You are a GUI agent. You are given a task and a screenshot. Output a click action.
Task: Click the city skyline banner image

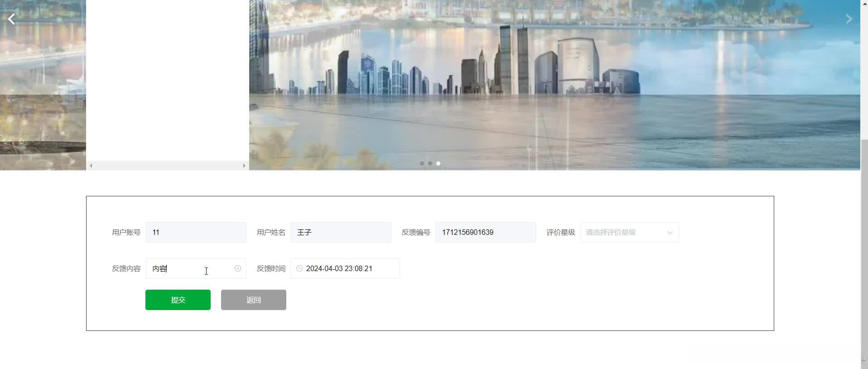tap(555, 85)
